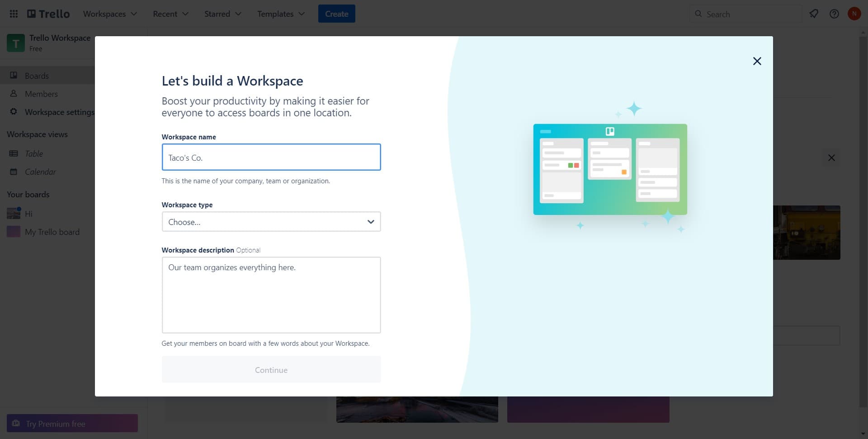This screenshot has height=439, width=868.
Task: Click the Workspace name input field
Action: coord(271,157)
